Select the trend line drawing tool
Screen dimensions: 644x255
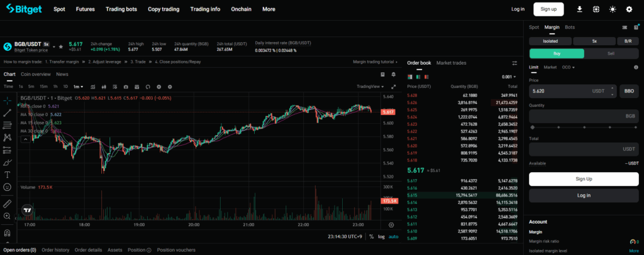click(x=8, y=112)
